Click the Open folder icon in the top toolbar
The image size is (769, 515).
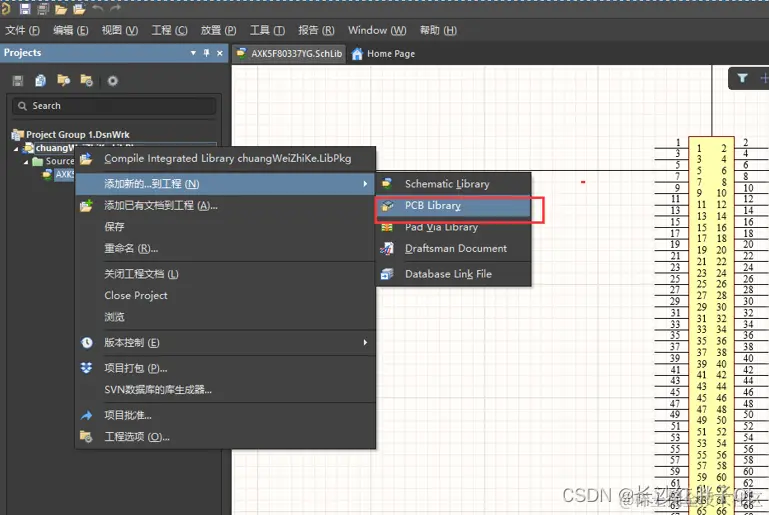(61, 9)
